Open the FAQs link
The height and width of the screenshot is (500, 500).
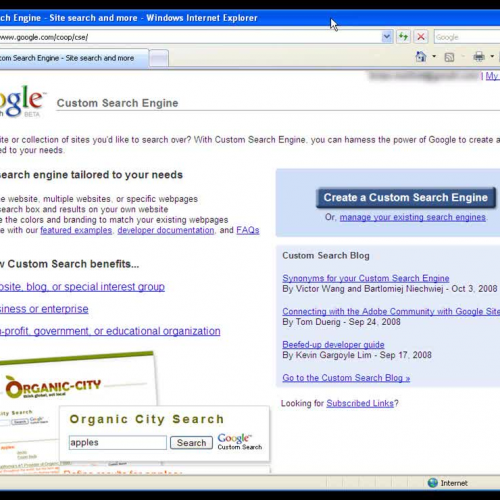(248, 230)
